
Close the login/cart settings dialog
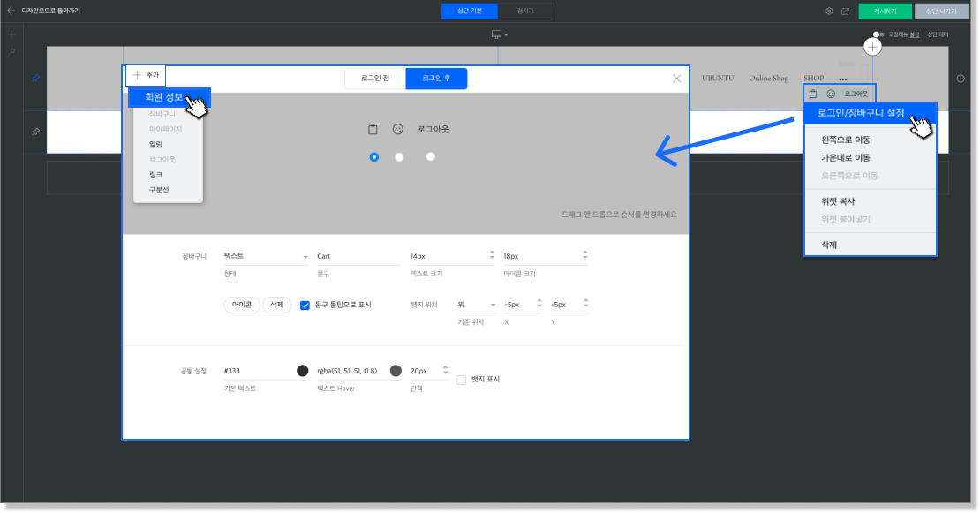tap(677, 78)
